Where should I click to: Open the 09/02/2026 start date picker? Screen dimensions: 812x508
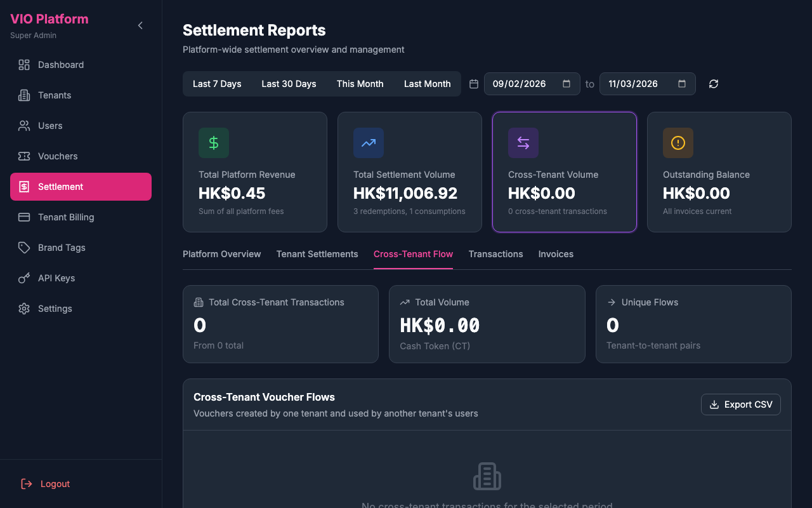(532, 83)
